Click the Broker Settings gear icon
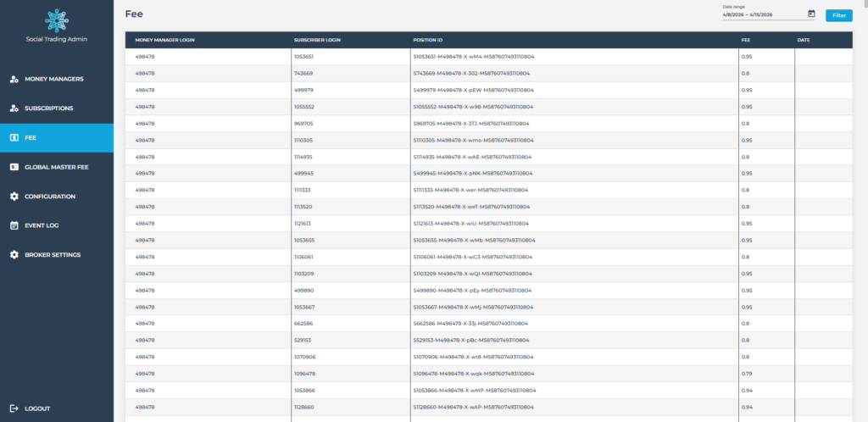Screen dimensions: 868x422 14,255
